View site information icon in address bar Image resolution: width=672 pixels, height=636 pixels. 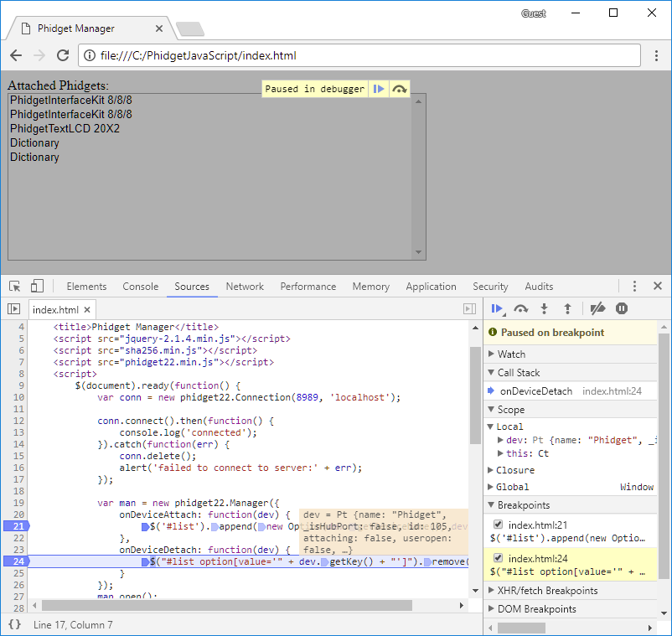pyautogui.click(x=89, y=55)
